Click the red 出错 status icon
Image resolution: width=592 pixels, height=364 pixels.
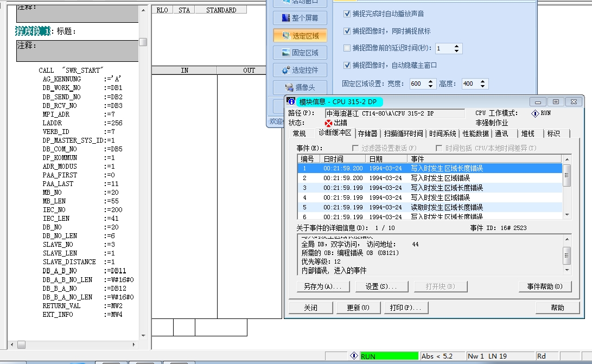(328, 123)
